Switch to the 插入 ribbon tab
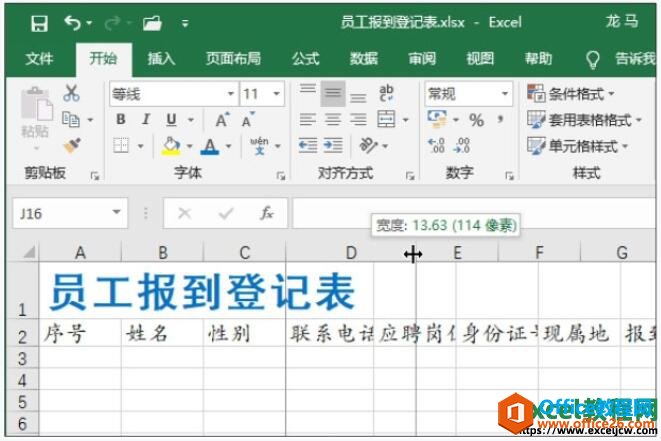The width and height of the screenshot is (661, 441). pos(161,59)
